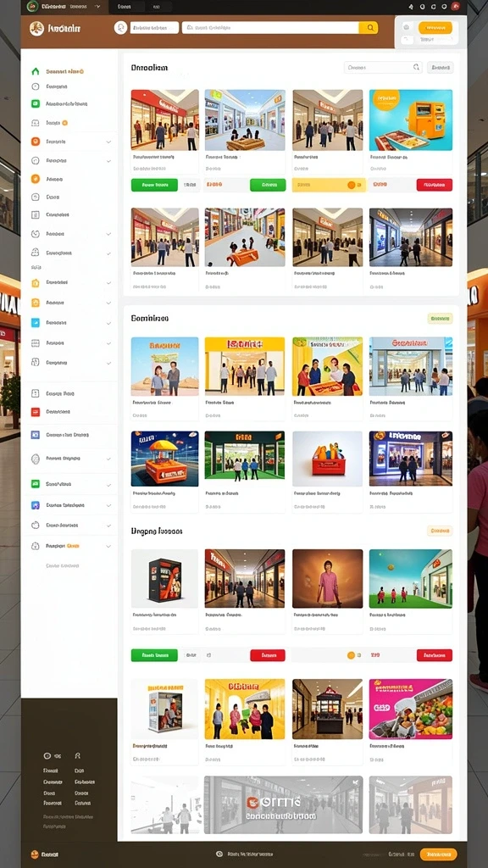
Task: Click the green button below the black vending machine card
Action: (x=154, y=655)
